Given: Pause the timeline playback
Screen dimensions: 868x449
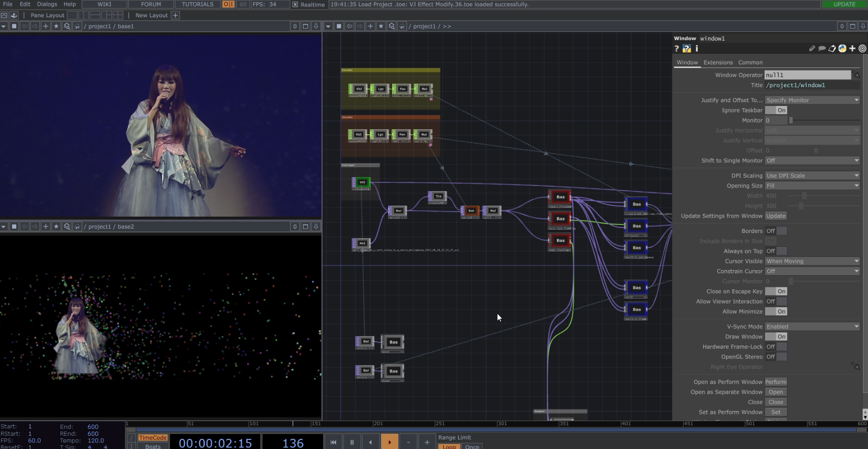Looking at the screenshot, I should [352, 442].
